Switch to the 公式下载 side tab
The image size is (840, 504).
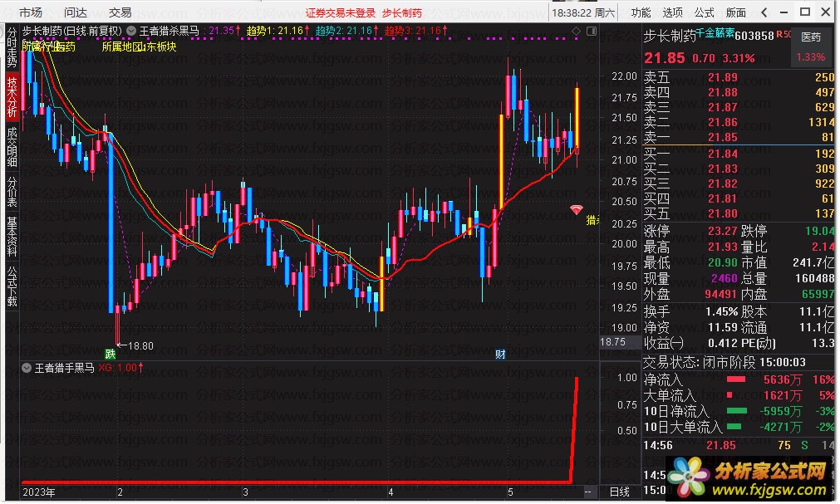pyautogui.click(x=12, y=286)
